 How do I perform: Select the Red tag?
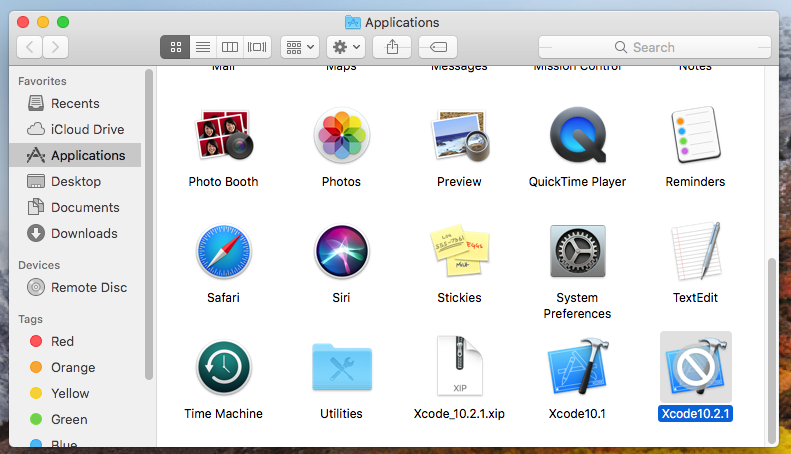coord(75,342)
